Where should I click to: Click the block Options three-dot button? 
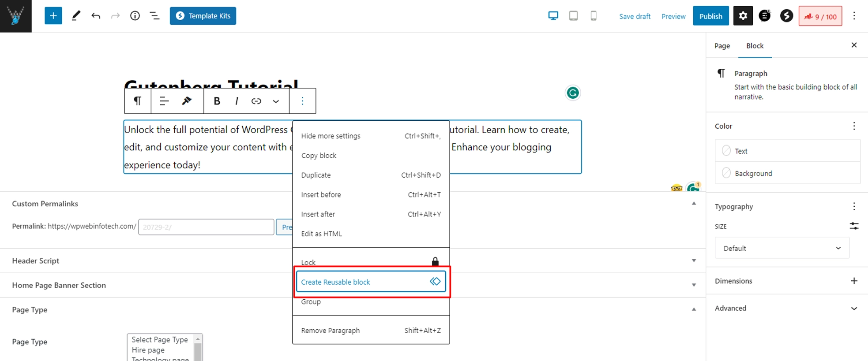pyautogui.click(x=302, y=101)
